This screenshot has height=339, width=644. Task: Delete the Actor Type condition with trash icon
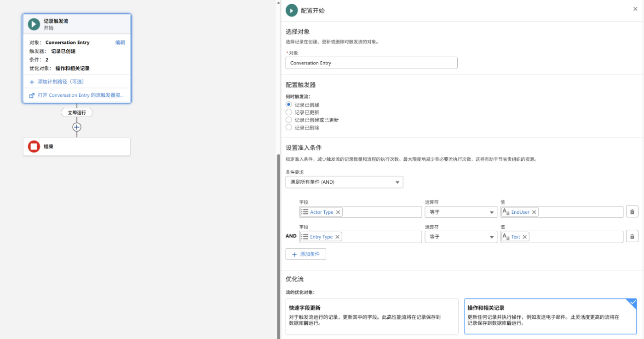coord(632,212)
